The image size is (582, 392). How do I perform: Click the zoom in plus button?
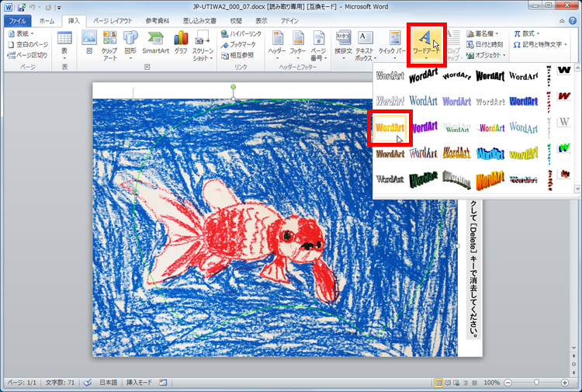tap(565, 383)
